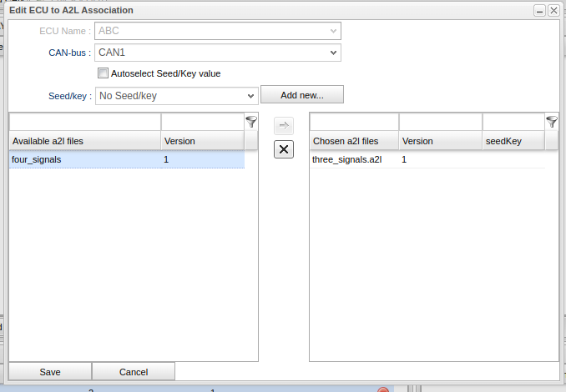Click the Chosen a2l files column header

coord(353,141)
